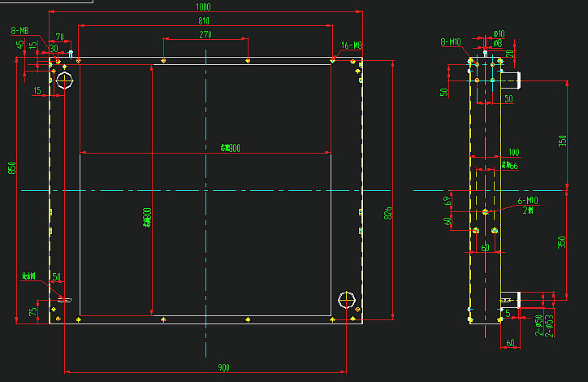Screen dimensions: 588x382
Task: Click the 900 bottom dimension text
Action: pyautogui.click(x=223, y=368)
